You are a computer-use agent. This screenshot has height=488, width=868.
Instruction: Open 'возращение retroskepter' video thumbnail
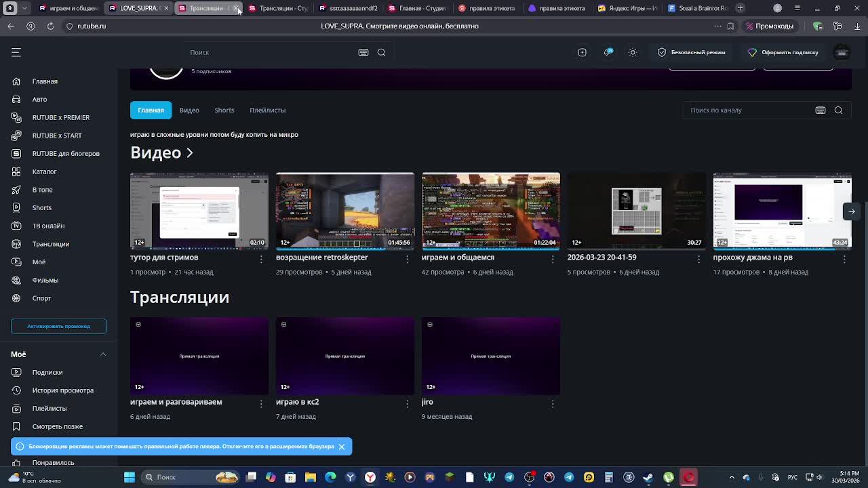(345, 211)
